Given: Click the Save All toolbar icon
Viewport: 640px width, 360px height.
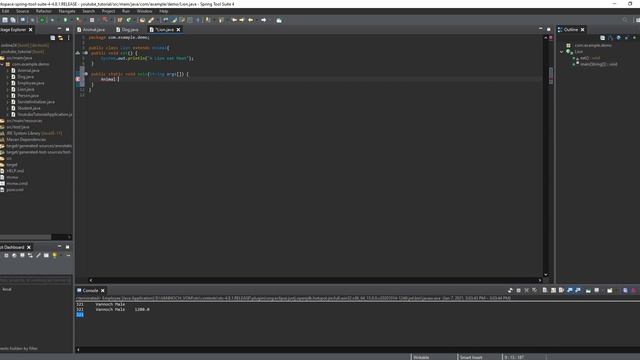Looking at the screenshot, I should (13, 20).
